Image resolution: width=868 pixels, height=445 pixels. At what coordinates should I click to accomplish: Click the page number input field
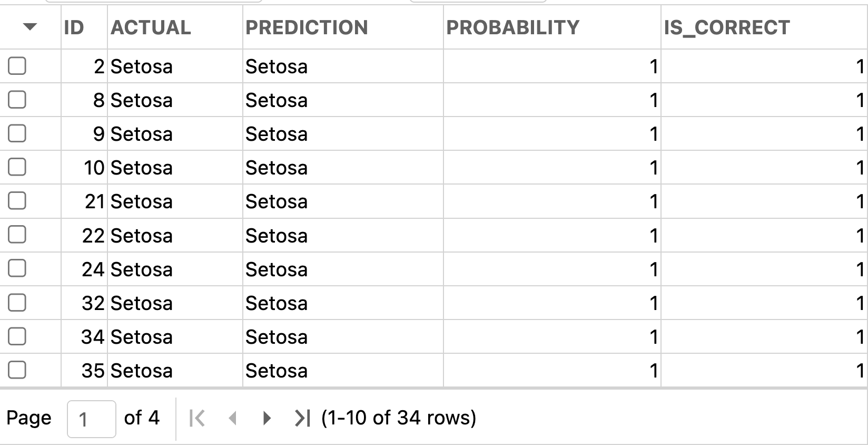coord(92,419)
